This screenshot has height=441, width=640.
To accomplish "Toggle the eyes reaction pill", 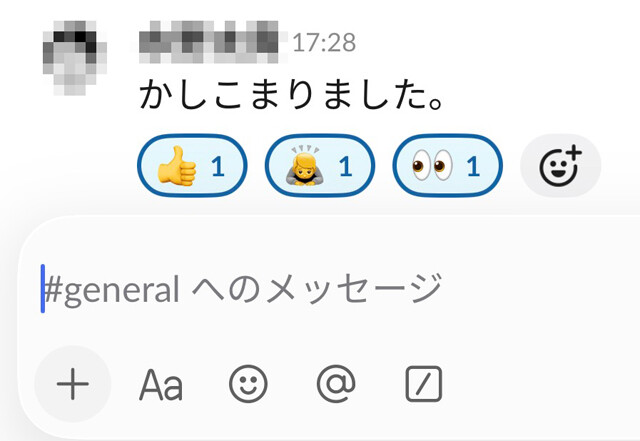I will [448, 166].
